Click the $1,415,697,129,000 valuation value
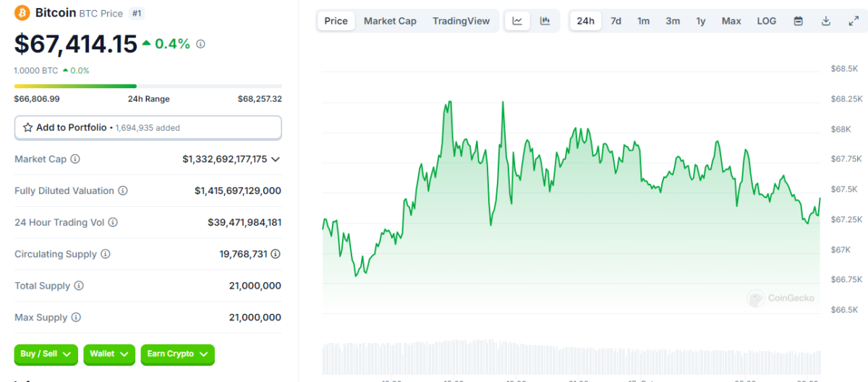The image size is (868, 382). click(x=238, y=191)
